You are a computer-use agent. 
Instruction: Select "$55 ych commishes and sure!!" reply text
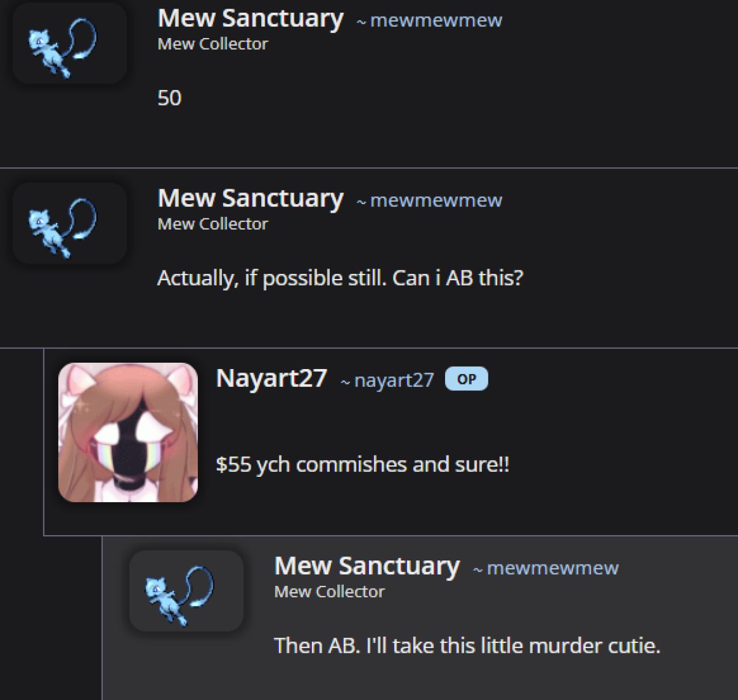(x=363, y=464)
